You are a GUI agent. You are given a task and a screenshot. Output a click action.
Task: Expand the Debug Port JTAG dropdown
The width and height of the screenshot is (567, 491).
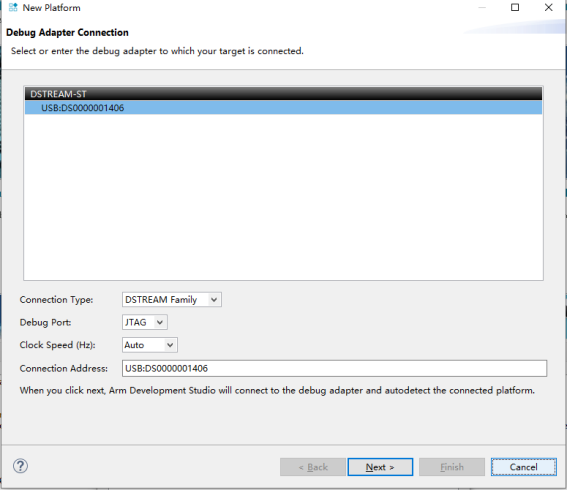click(160, 322)
